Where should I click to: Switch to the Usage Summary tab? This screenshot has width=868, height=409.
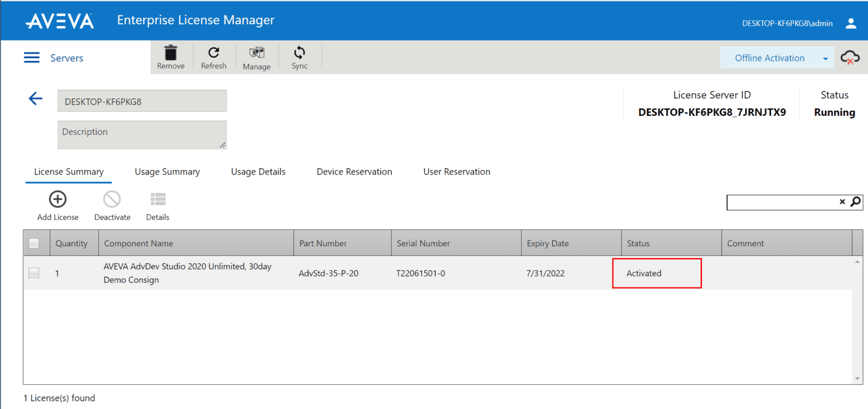click(167, 171)
